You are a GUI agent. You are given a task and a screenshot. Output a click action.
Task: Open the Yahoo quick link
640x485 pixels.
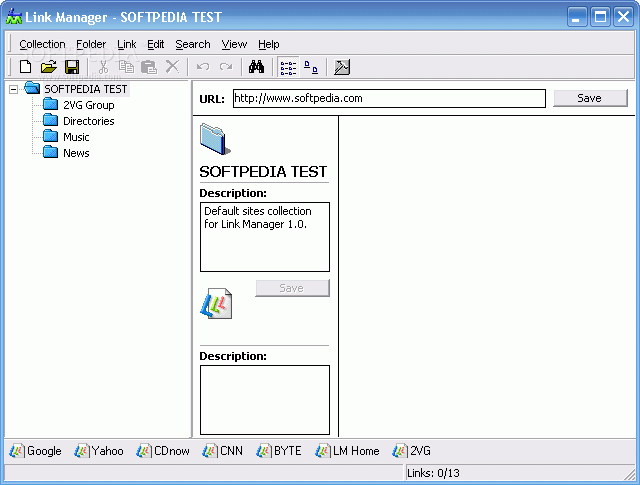point(99,451)
